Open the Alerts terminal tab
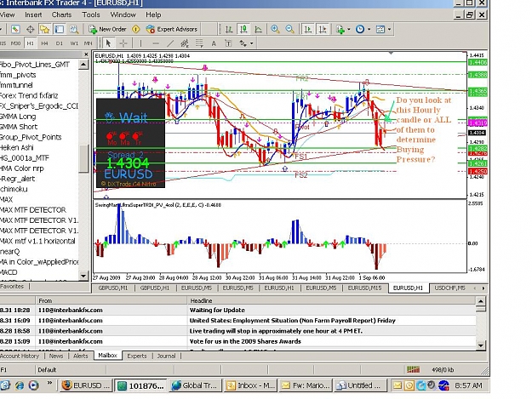The image size is (532, 399). click(80, 356)
